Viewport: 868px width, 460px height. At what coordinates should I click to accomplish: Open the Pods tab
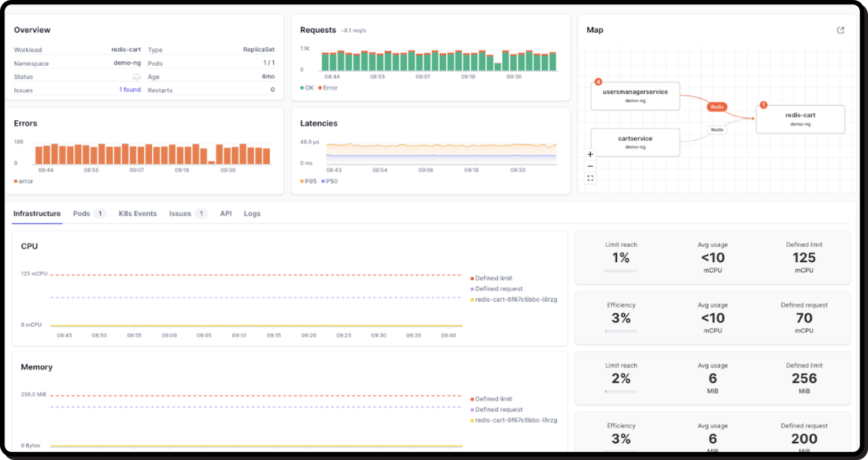[x=89, y=214]
